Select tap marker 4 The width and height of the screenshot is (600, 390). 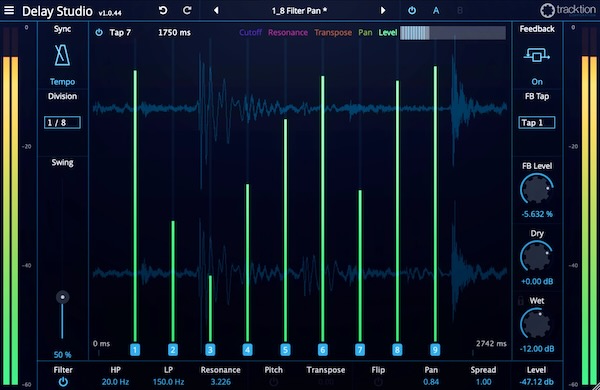pyautogui.click(x=248, y=349)
